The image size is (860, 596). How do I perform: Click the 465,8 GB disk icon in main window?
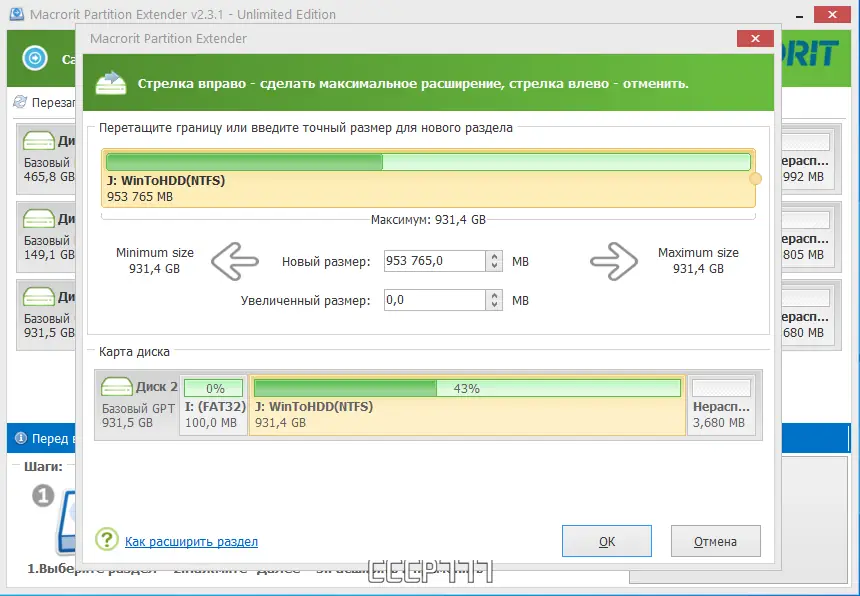pos(39,141)
